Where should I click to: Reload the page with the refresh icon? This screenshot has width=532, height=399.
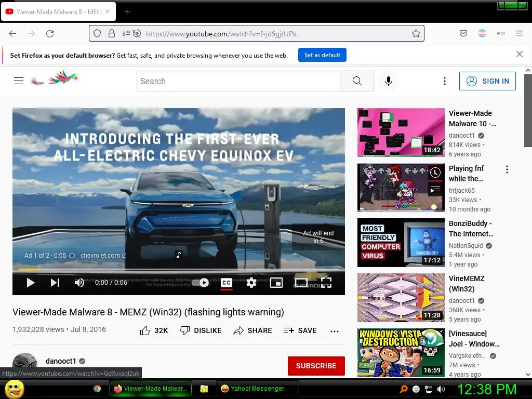click(x=50, y=34)
